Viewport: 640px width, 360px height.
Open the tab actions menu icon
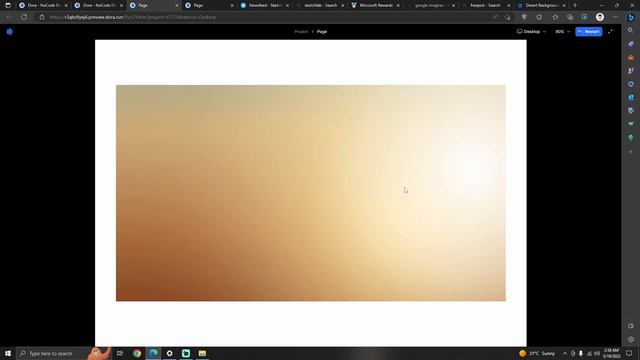(7, 5)
